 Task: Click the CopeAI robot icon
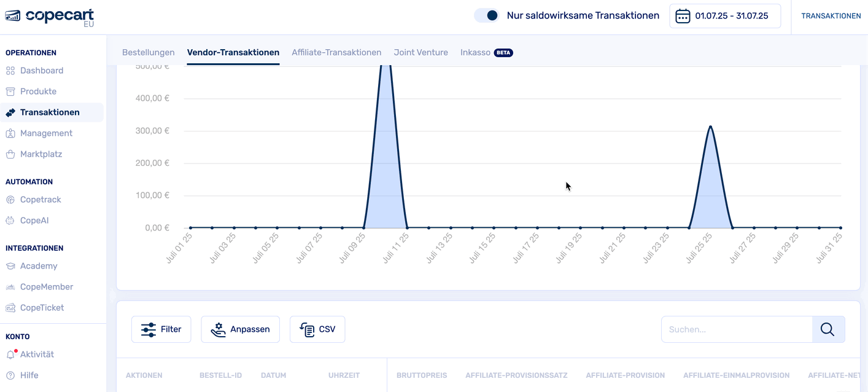click(x=10, y=221)
